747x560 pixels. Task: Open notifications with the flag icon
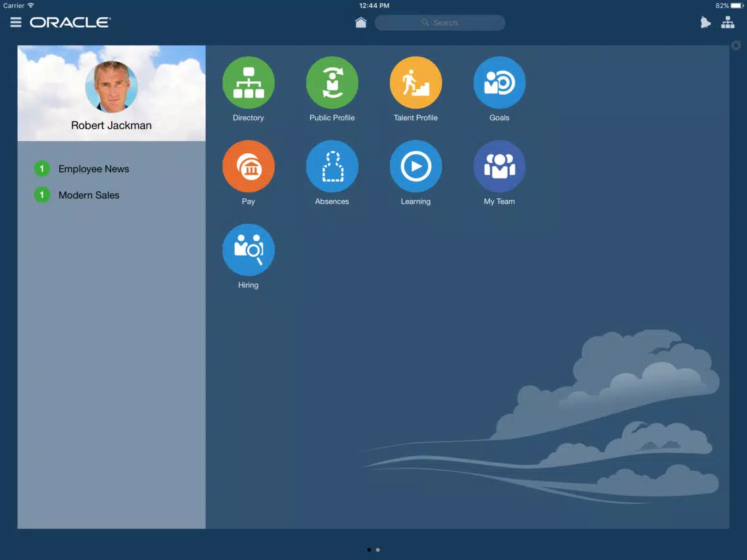point(705,22)
